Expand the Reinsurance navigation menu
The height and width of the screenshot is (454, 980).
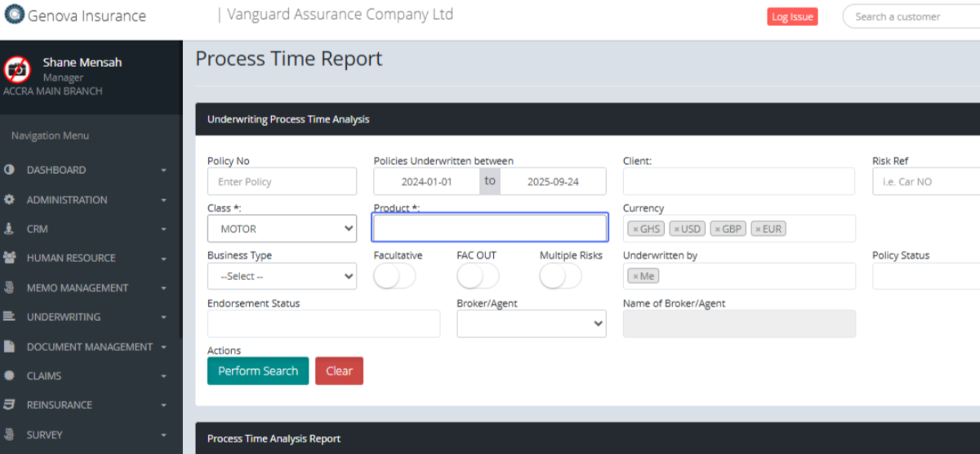tap(59, 405)
